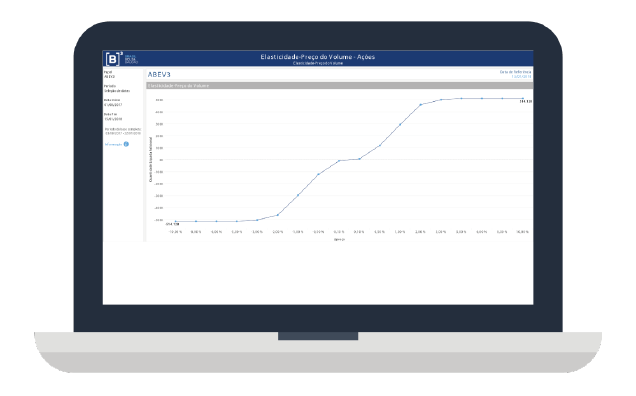Click the -10.00% x-axis label
This screenshot has height=396, width=636.
175,232
